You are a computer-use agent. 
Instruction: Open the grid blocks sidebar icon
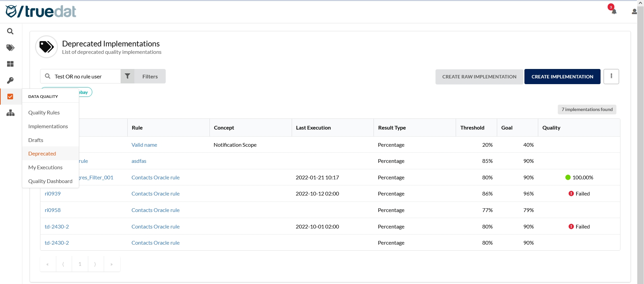[10, 64]
